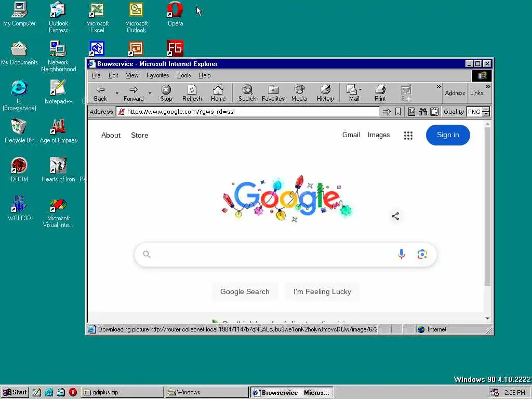Open the Tools menu

(184, 75)
